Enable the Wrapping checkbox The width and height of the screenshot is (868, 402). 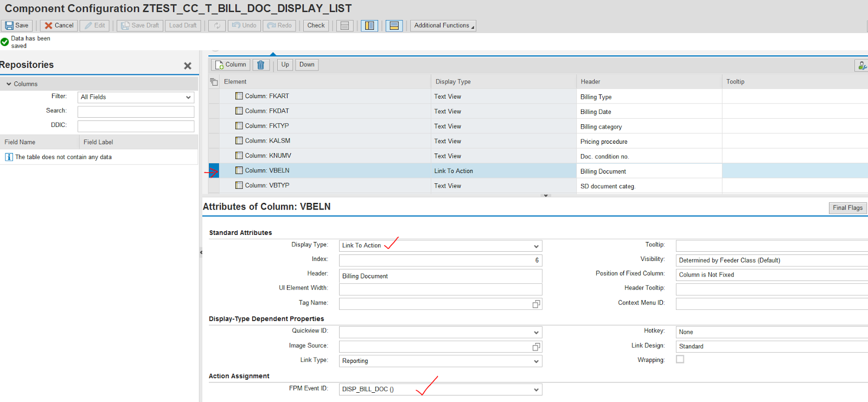(x=680, y=359)
